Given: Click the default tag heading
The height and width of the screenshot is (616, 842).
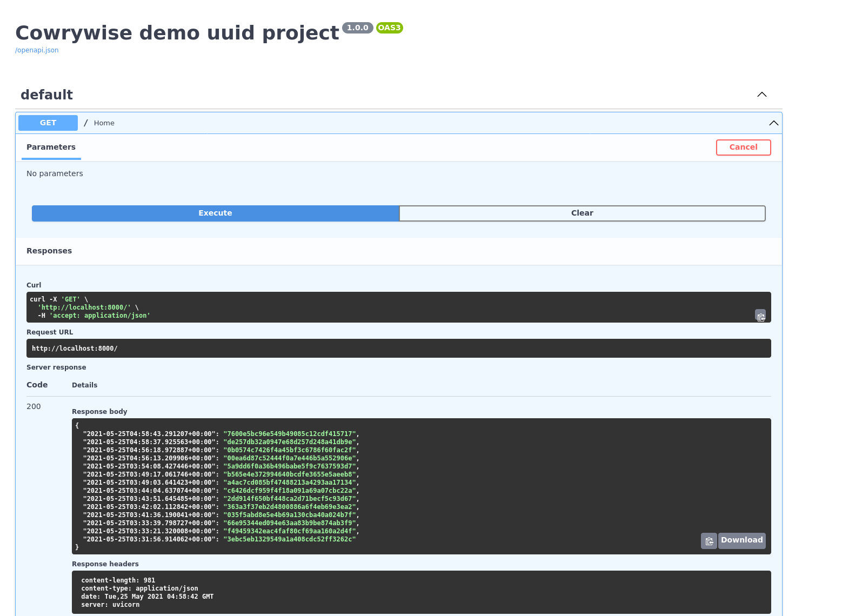Looking at the screenshot, I should coord(46,95).
